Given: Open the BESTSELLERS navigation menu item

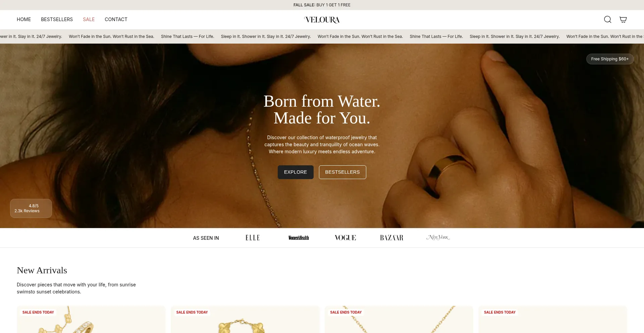Looking at the screenshot, I should click(57, 19).
